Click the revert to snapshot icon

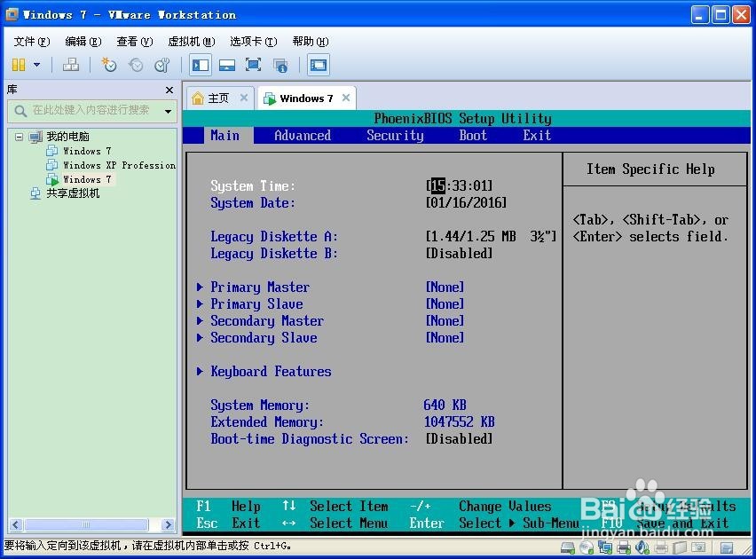tap(136, 65)
